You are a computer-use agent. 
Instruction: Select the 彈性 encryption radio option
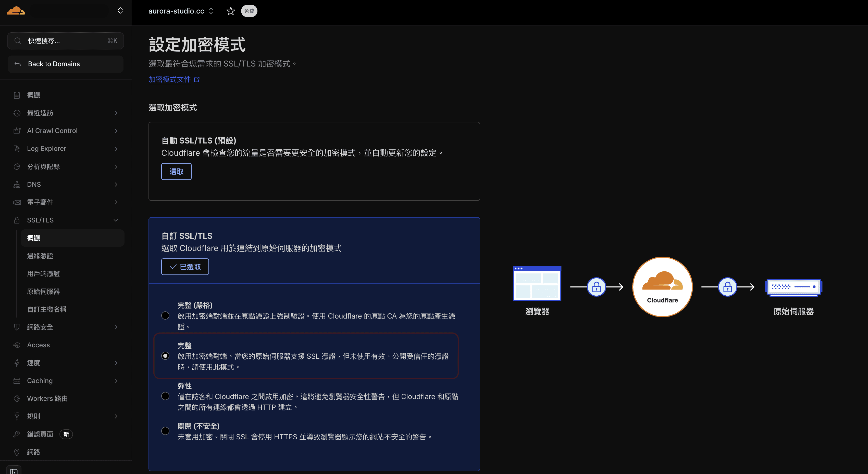coord(165,396)
